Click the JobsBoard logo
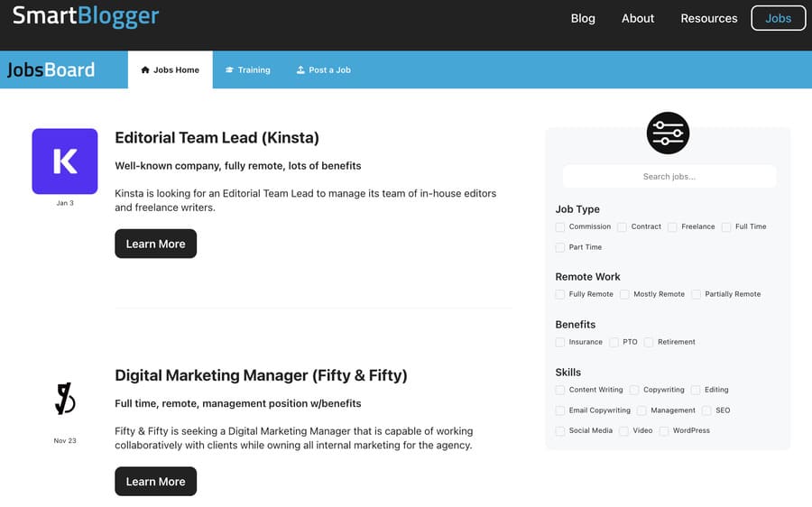 [51, 69]
